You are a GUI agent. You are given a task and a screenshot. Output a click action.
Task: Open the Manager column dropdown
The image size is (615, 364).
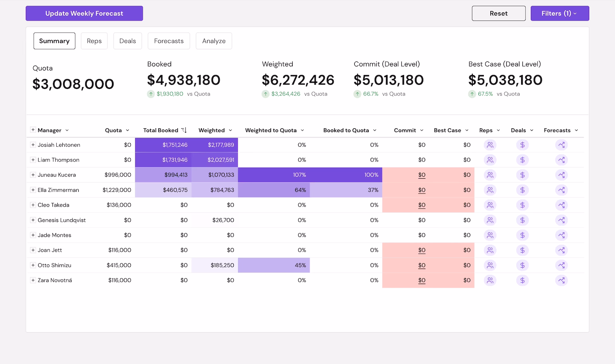pyautogui.click(x=67, y=130)
